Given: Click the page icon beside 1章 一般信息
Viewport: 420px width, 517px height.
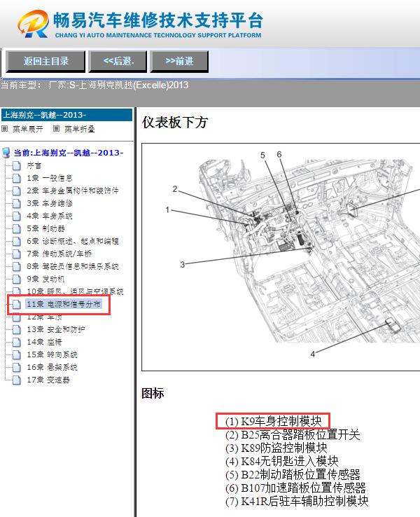Looking at the screenshot, I should point(17,178).
